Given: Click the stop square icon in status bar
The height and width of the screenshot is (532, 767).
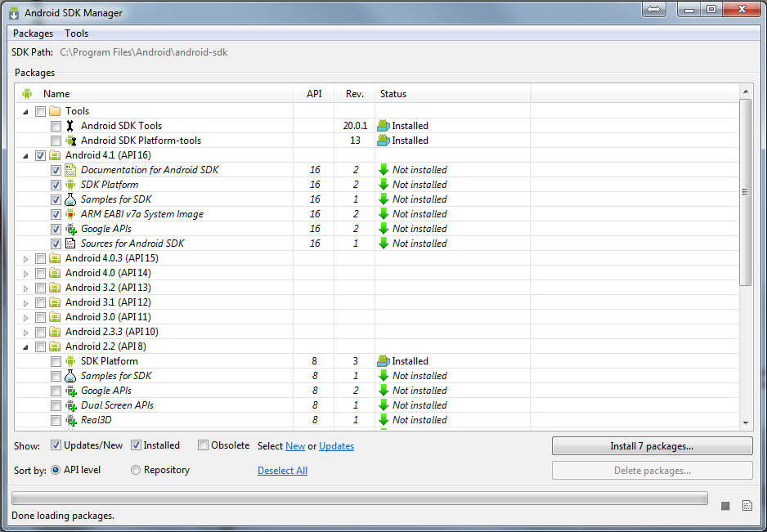Looking at the screenshot, I should pyautogui.click(x=725, y=506).
